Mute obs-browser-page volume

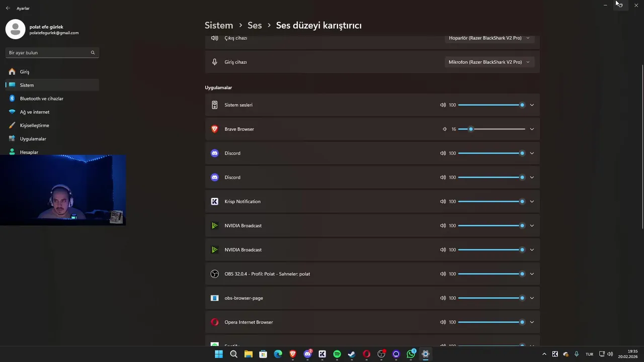443,298
